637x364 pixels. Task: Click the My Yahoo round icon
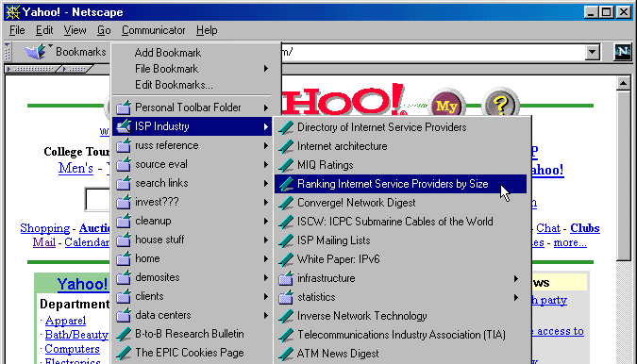click(x=447, y=106)
